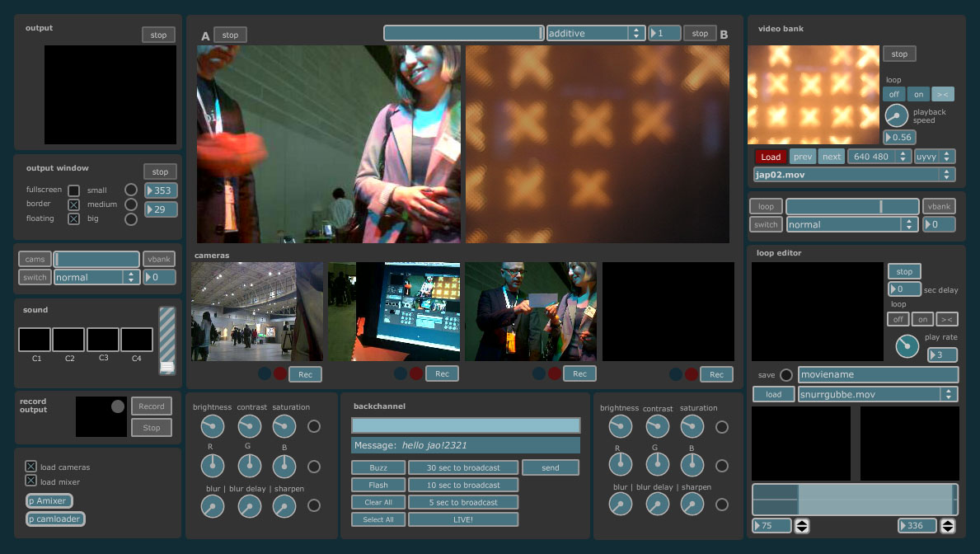The width and height of the screenshot is (980, 554).
Task: Enable the fullscreen checkbox
Action: 73,190
